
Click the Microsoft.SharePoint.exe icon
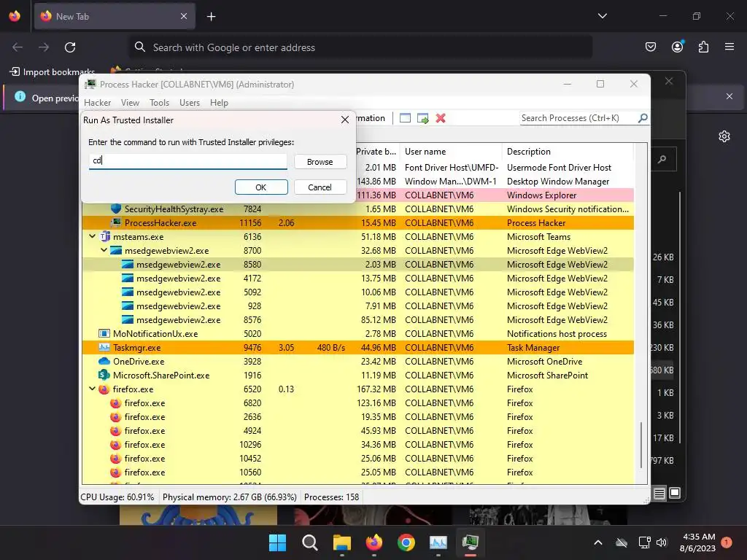pos(104,375)
